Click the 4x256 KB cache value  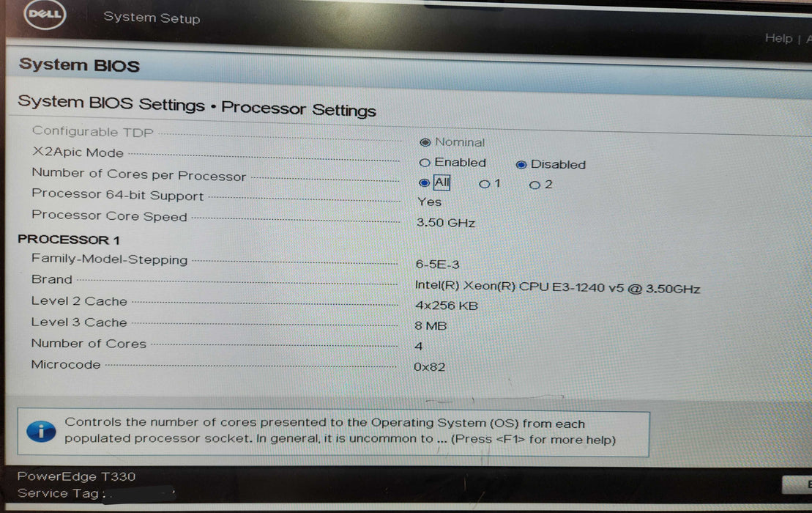[x=447, y=306]
